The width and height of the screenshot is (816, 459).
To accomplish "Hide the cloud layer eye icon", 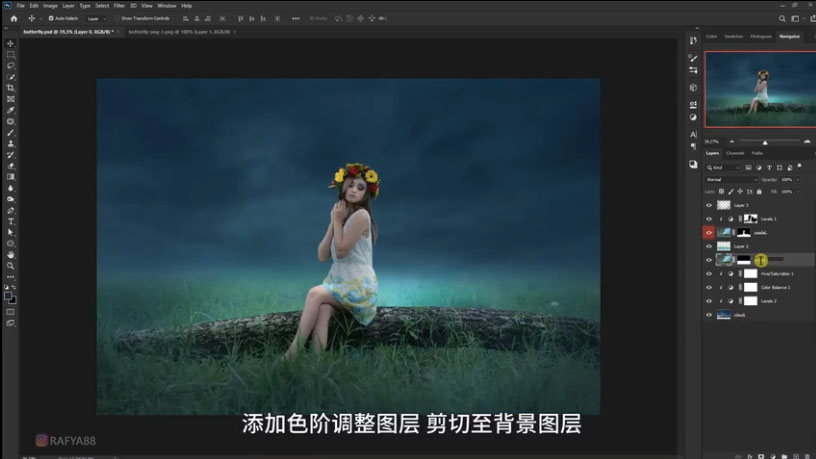I will 709,315.
